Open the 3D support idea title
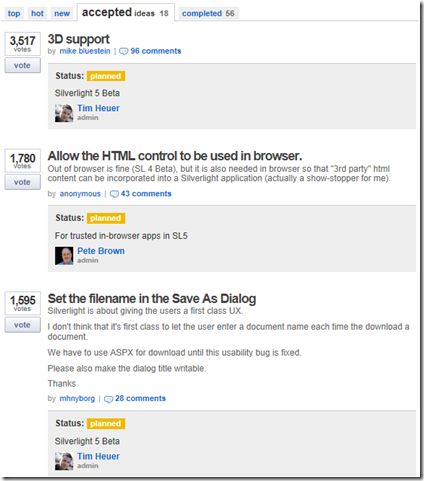This screenshot has height=481, width=424. [78, 39]
